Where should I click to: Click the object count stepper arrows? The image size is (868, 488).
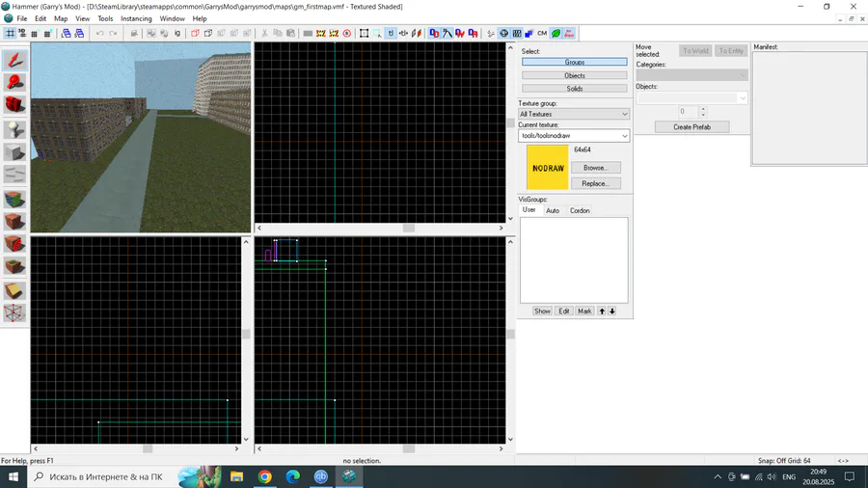click(703, 111)
